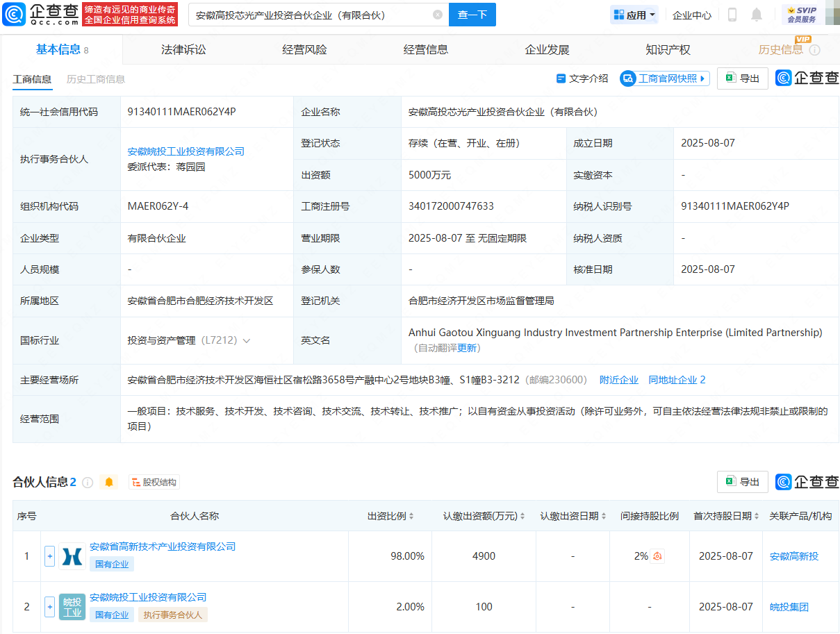Go to the 企业发展 tab
Screen dimensions: 840x634
point(547,49)
